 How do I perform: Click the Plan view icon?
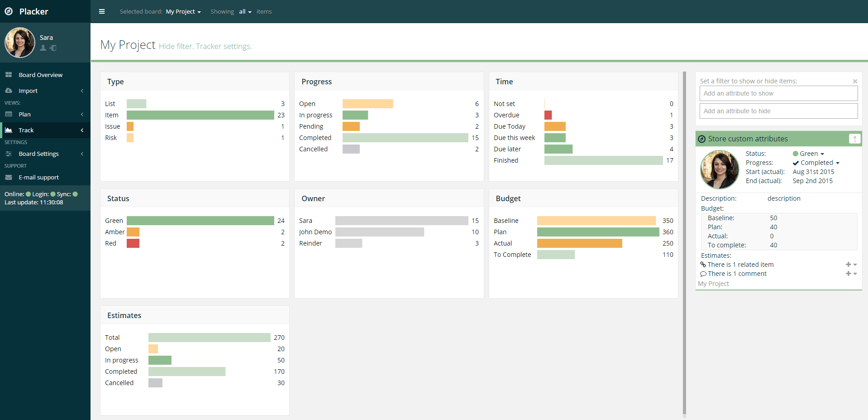pos(10,114)
